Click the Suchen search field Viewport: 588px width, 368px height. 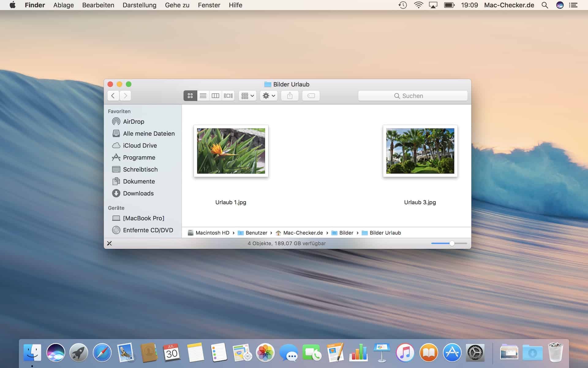413,96
